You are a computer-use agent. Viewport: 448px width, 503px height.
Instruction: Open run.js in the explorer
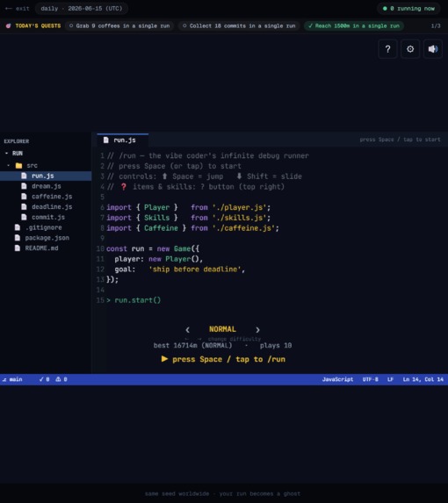(46, 176)
